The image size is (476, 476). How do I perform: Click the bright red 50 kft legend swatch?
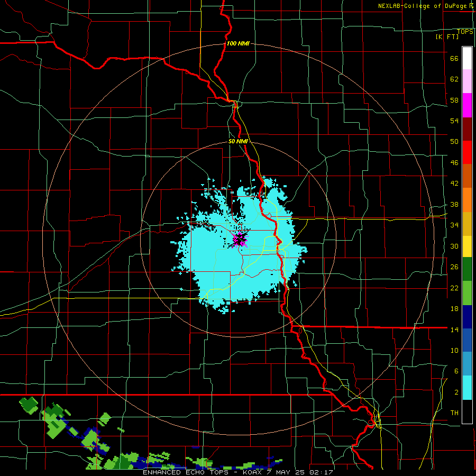point(467,152)
